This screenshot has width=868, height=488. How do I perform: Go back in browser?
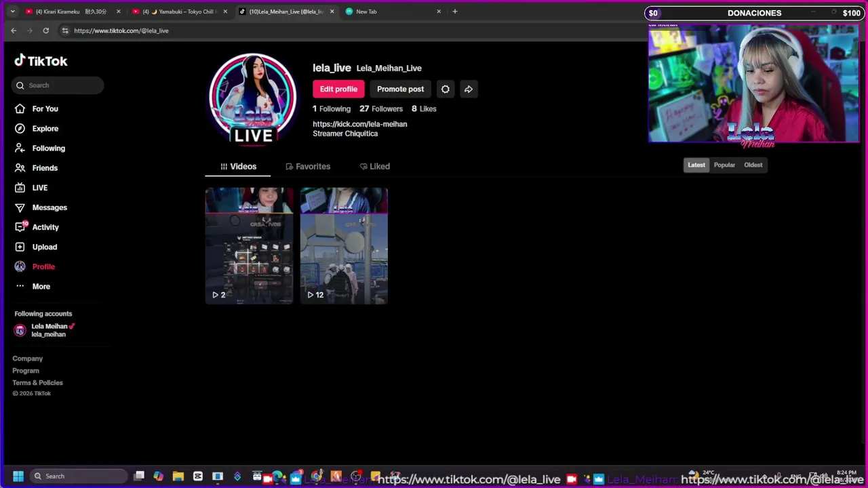pos(14,30)
